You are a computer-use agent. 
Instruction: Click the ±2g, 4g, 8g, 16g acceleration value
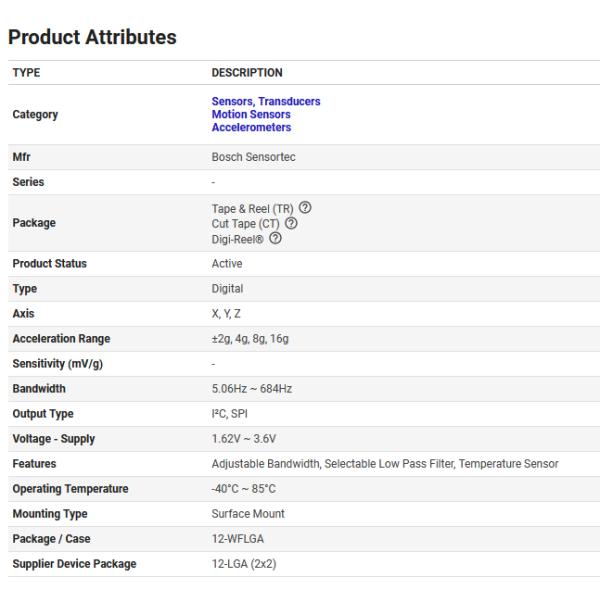pos(250,339)
